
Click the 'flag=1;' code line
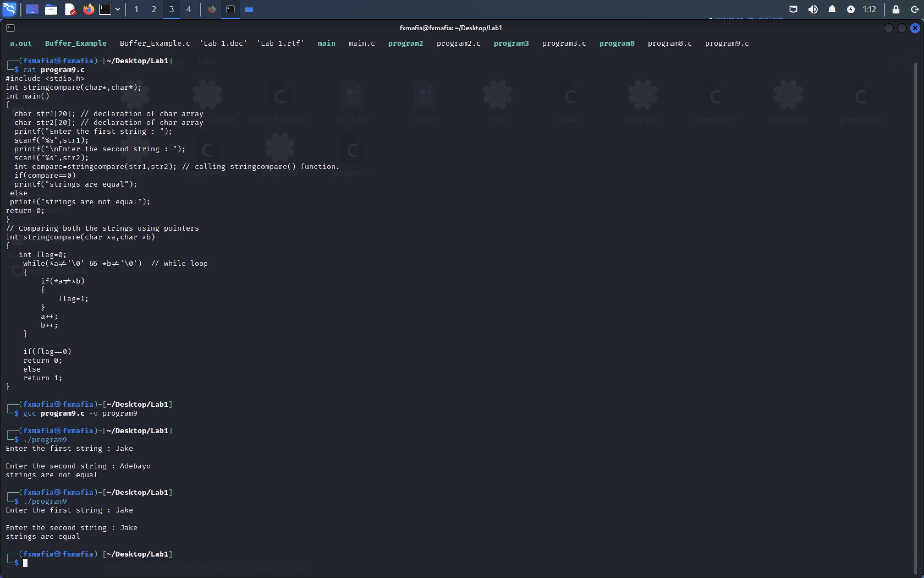pos(73,299)
